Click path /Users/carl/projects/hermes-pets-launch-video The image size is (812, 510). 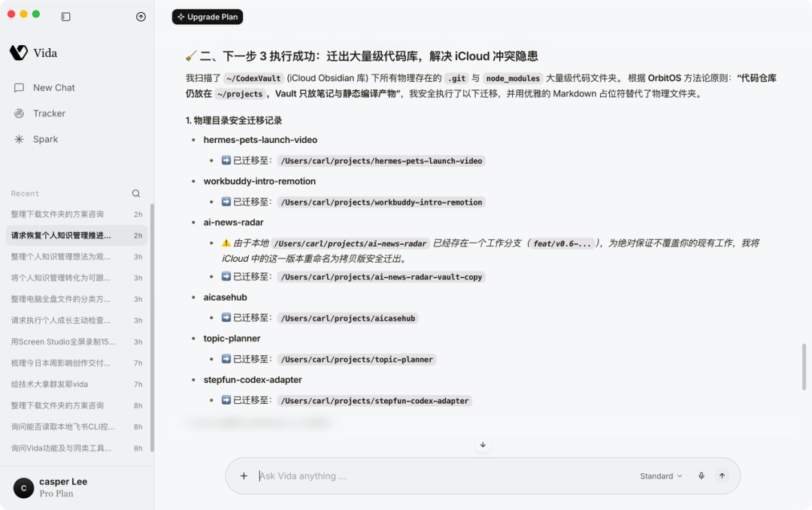click(382, 161)
